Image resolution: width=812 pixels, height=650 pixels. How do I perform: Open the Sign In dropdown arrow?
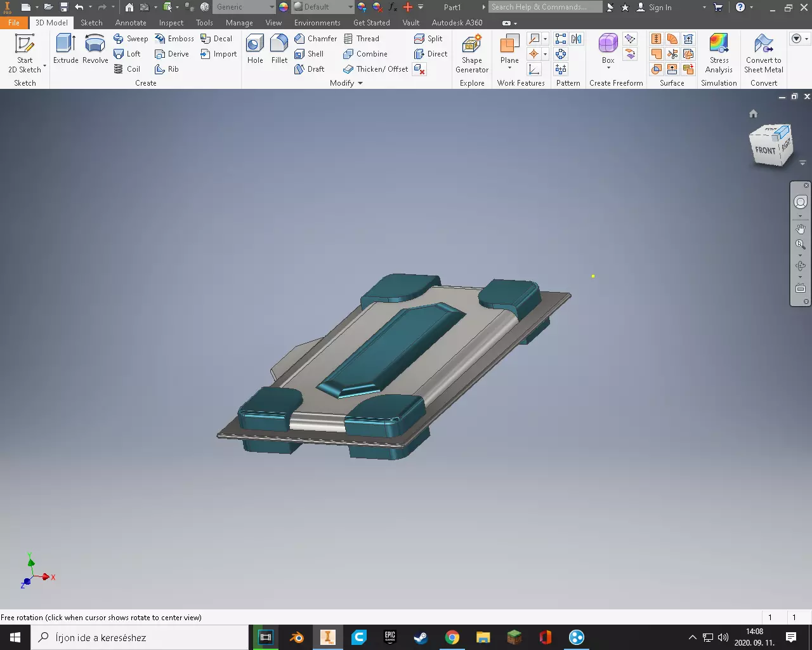tap(704, 8)
